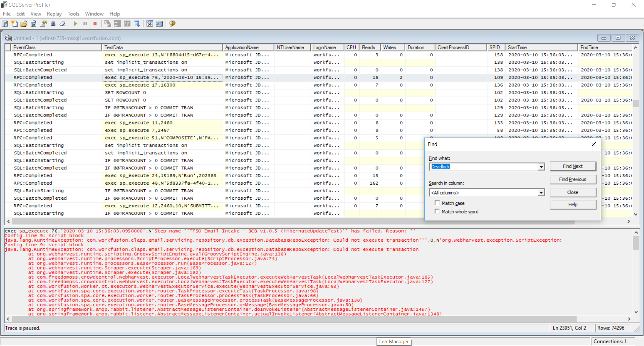Minimize the Untitled - 1 trace window
The image size is (644, 346).
pos(604,38)
